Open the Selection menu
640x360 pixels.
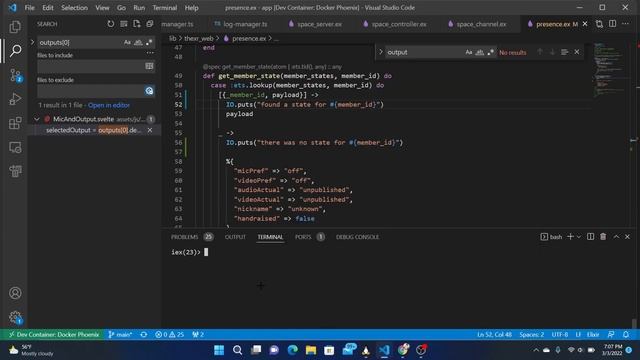point(74,8)
